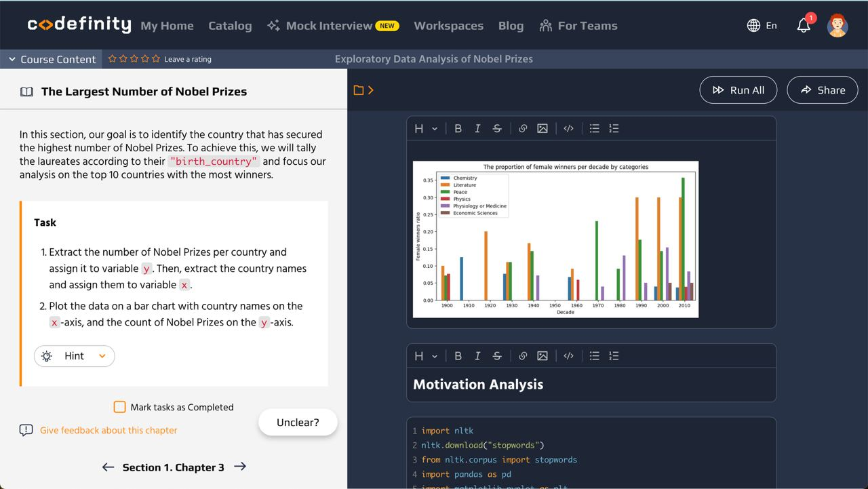The image size is (868, 489).
Task: Open the Catalog menu item
Action: tap(230, 26)
